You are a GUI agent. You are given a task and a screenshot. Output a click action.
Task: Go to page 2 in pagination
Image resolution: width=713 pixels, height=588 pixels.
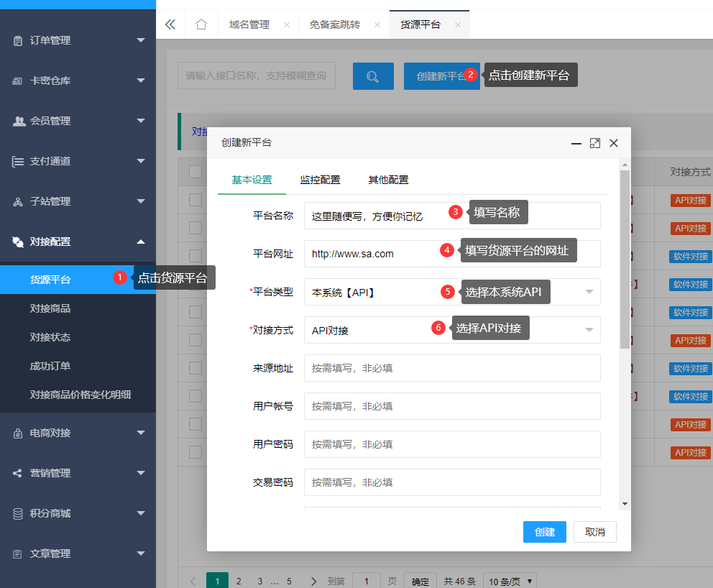pyautogui.click(x=239, y=582)
